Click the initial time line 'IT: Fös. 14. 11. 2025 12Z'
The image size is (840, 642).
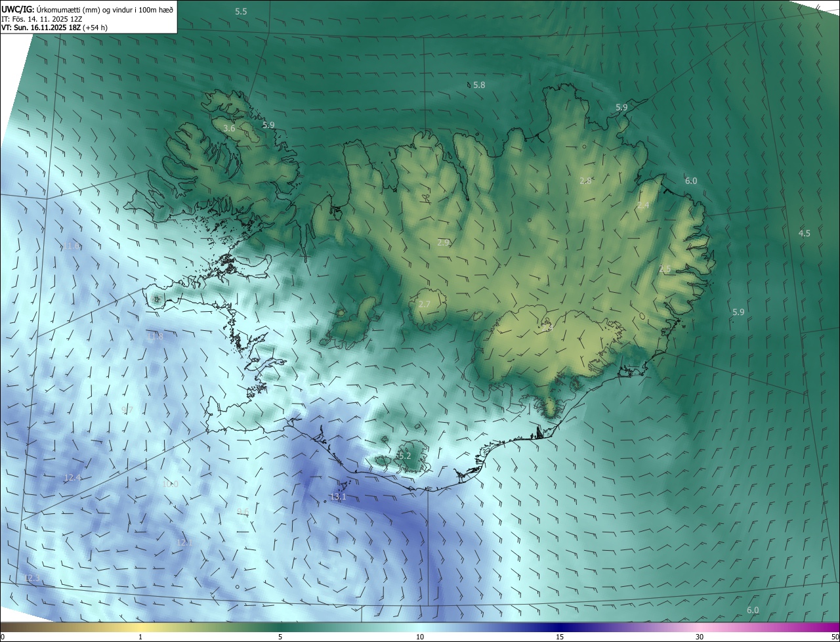point(41,18)
